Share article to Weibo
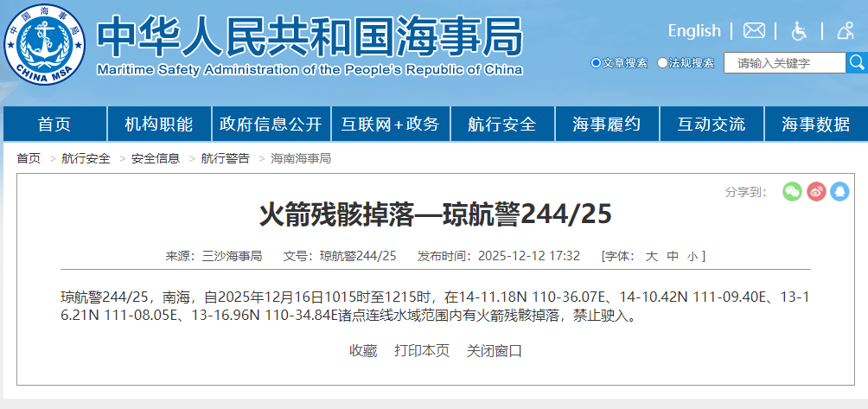The image size is (868, 409). [816, 192]
